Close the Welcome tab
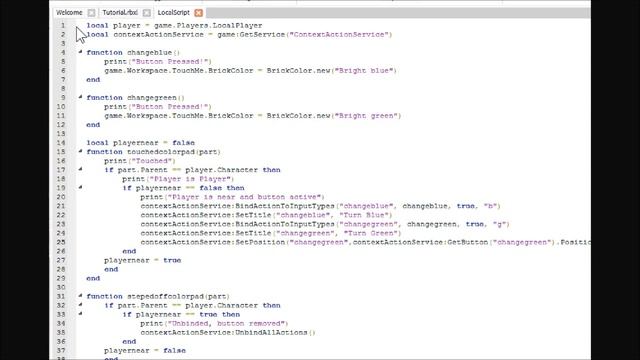This screenshot has width=640, height=360. coord(91,13)
